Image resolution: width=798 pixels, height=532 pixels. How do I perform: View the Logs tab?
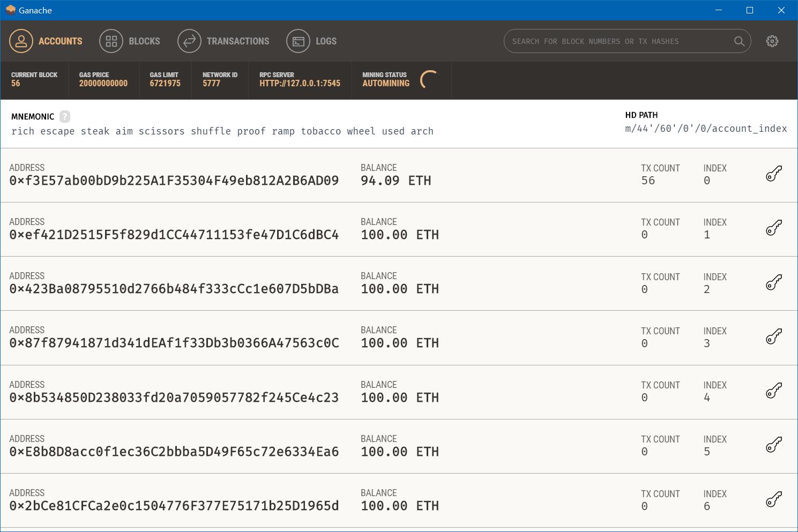click(x=311, y=41)
